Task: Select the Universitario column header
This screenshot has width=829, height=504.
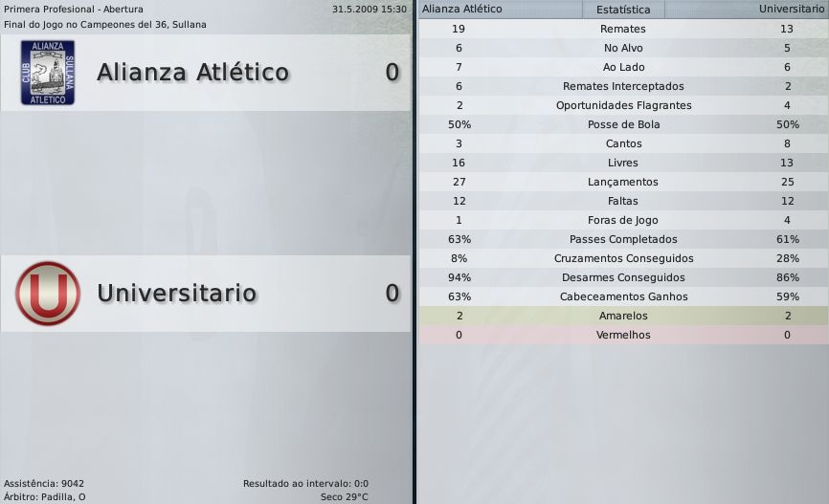Action: coord(793,10)
